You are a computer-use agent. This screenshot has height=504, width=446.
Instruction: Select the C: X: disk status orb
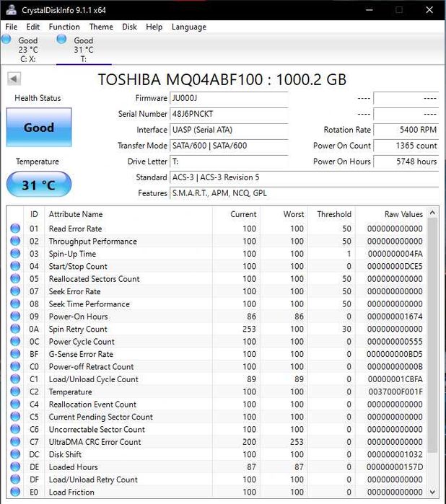click(6, 39)
